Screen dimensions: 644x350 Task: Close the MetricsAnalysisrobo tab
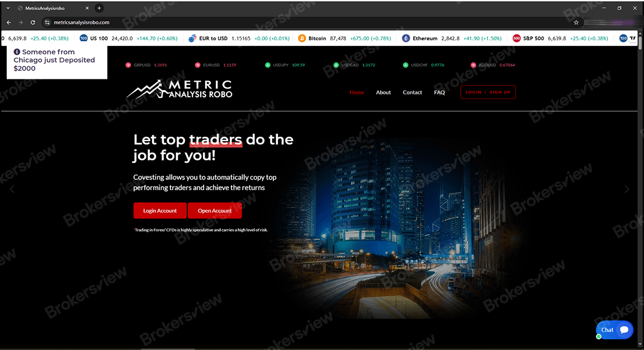click(87, 8)
